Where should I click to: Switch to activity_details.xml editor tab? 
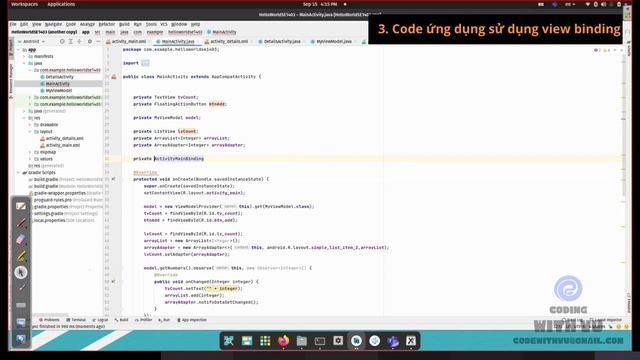tap(227, 42)
